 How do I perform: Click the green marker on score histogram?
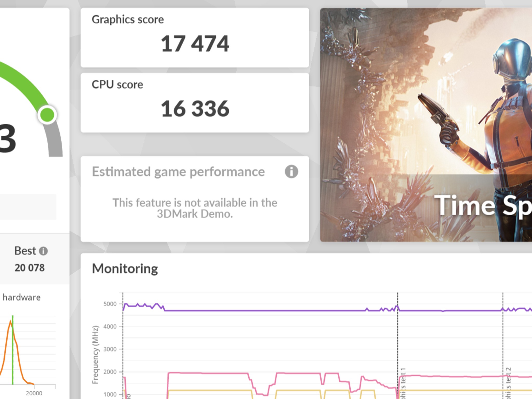pyautogui.click(x=12, y=350)
